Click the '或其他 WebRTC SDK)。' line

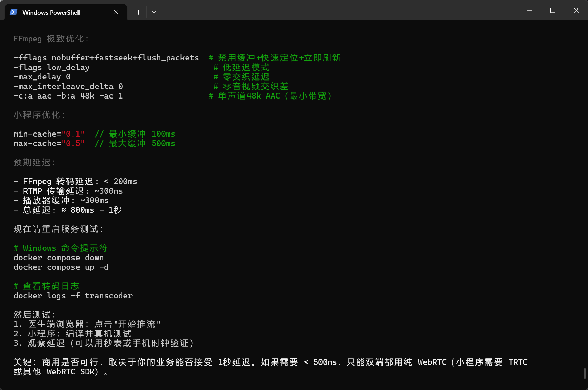pyautogui.click(x=61, y=372)
